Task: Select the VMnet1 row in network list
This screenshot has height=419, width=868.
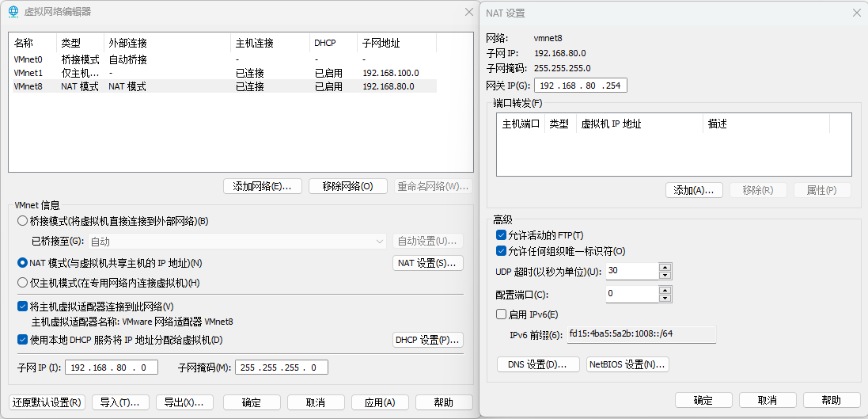Action: click(x=222, y=73)
